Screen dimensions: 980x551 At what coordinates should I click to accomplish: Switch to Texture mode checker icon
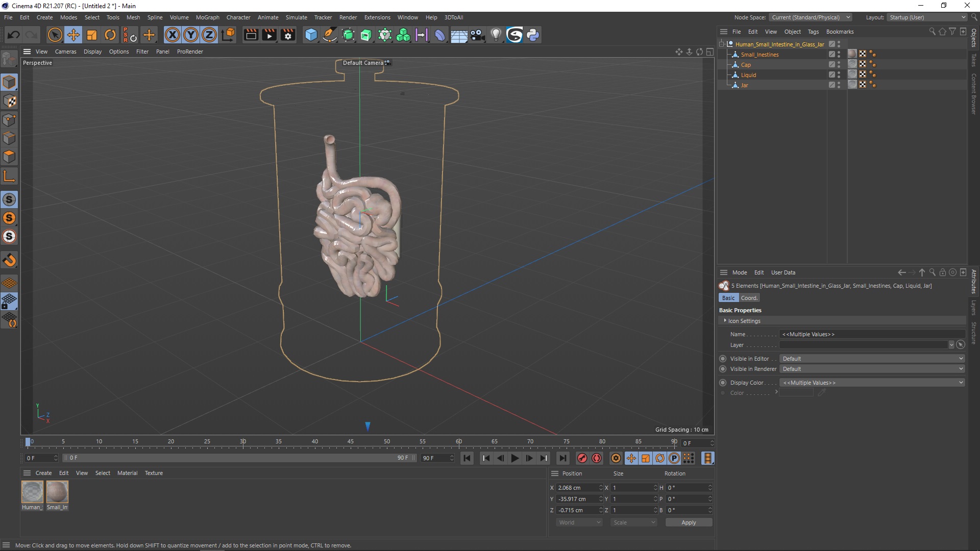click(x=9, y=101)
